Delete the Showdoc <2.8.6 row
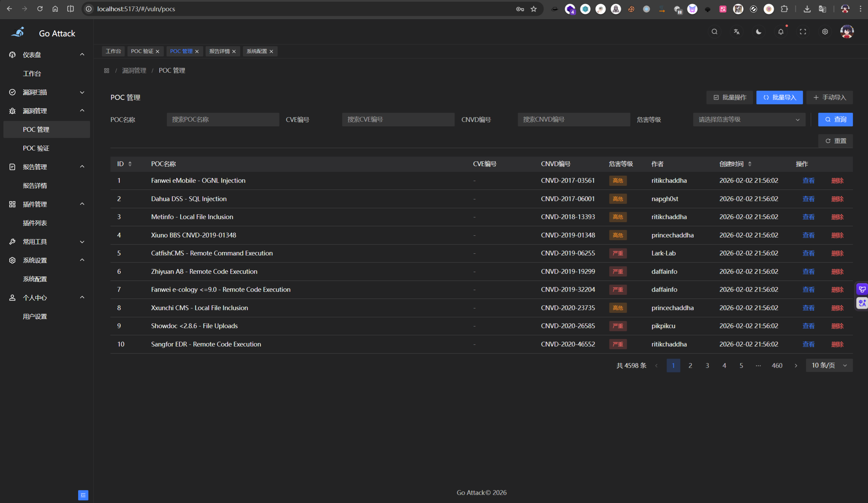Image resolution: width=868 pixels, height=503 pixels. (x=837, y=326)
